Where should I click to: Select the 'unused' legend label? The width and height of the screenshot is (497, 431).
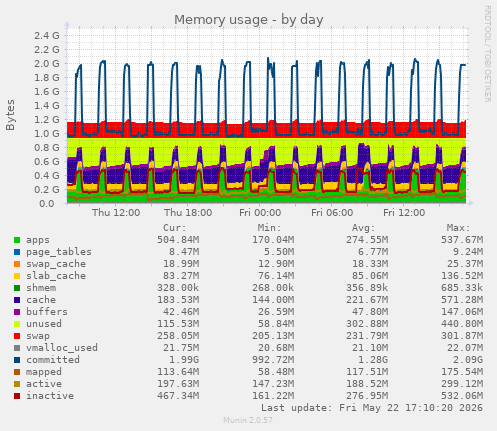point(44,324)
